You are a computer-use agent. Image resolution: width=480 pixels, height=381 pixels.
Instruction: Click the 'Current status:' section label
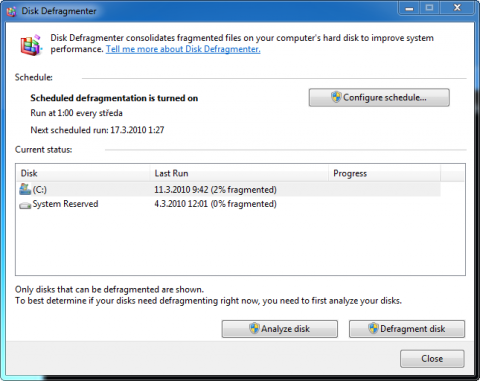click(43, 150)
